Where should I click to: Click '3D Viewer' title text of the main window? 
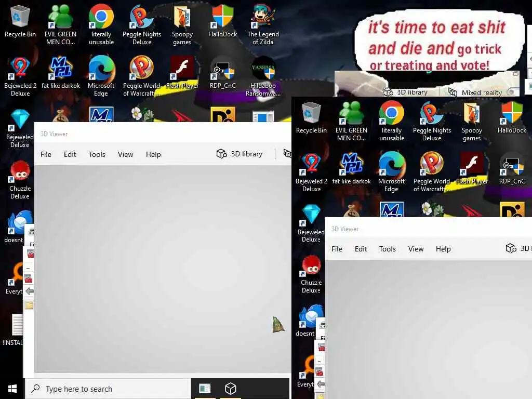point(54,134)
